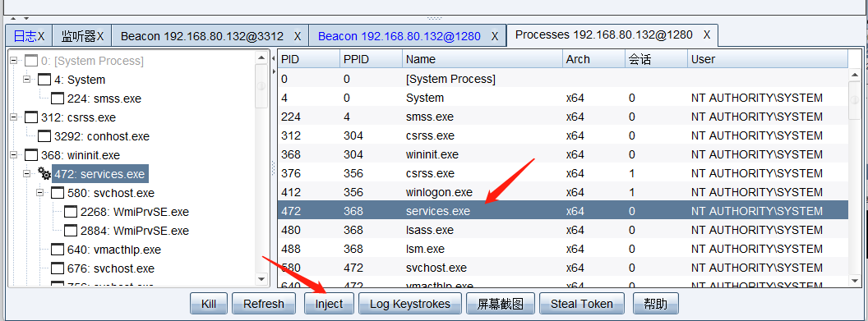
Task: Collapse the 0: [System Process] tree node
Action: tap(14, 60)
